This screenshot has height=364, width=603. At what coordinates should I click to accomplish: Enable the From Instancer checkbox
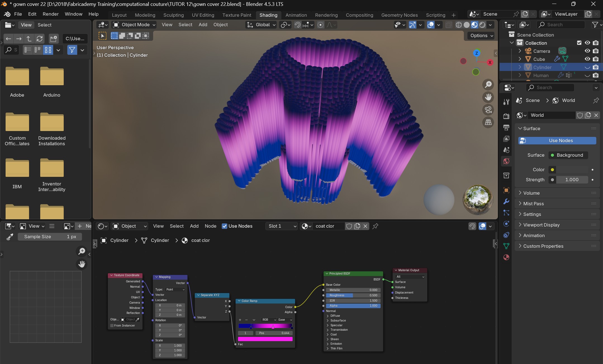coord(112,325)
